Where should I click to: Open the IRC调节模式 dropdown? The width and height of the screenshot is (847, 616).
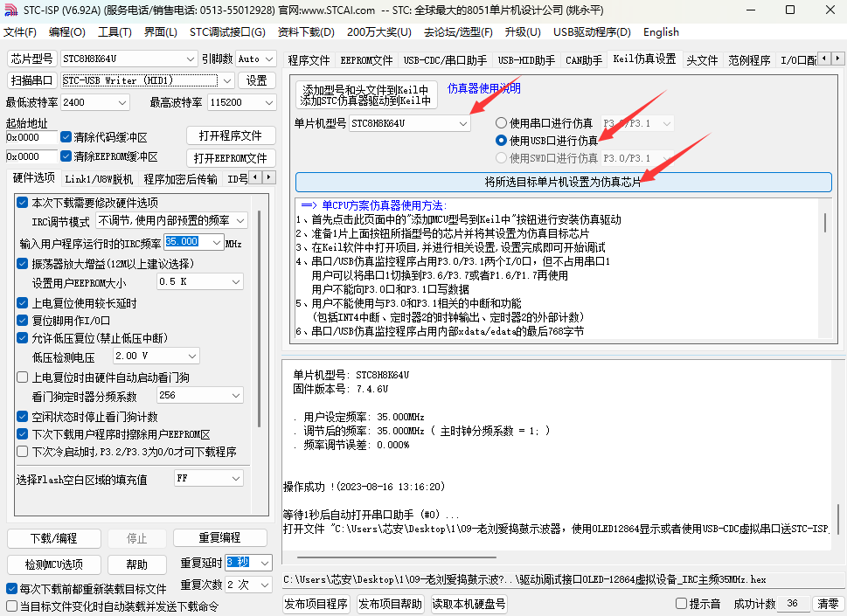coord(171,220)
